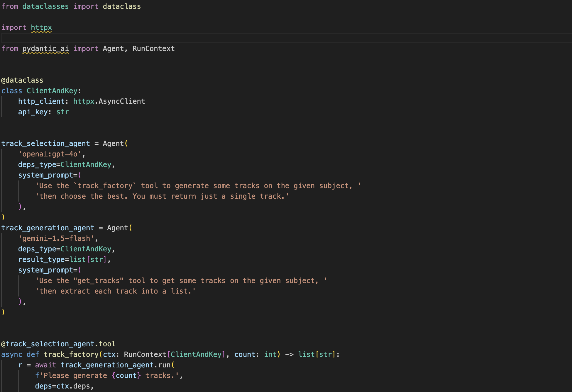
Task: Click the httpx import with squiggly underline
Action: pyautogui.click(x=41, y=28)
